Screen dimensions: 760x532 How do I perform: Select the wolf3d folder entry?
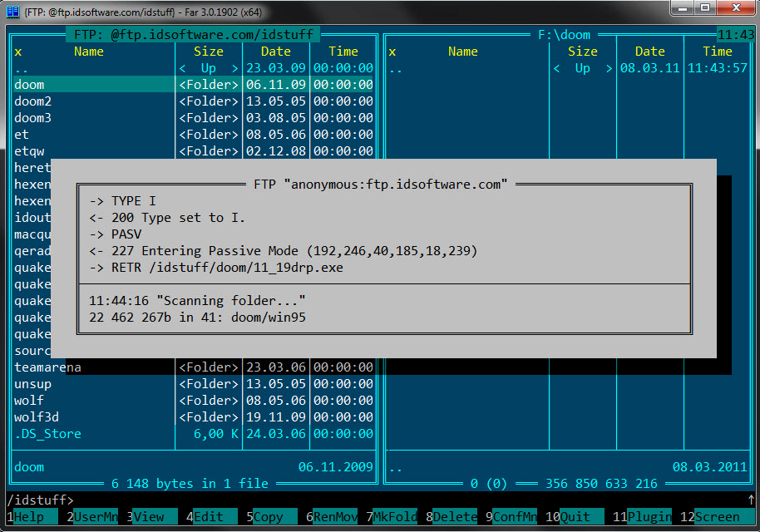(x=37, y=417)
